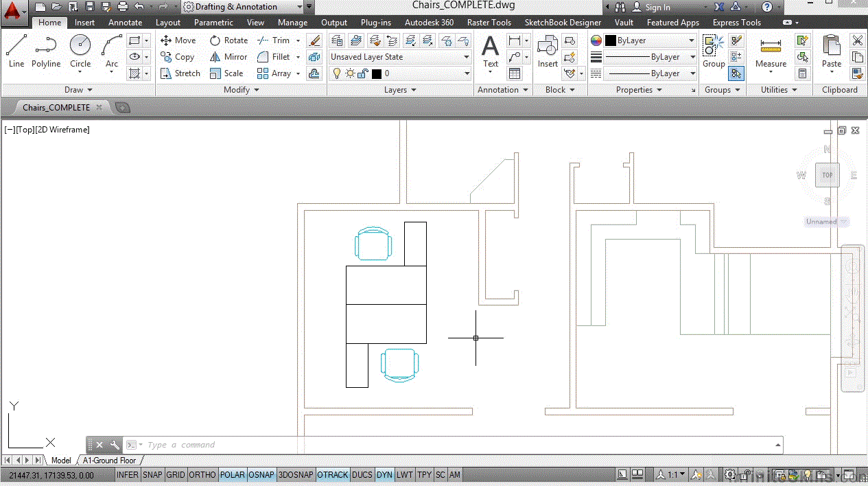Toggle LWT lineweight display
This screenshot has width=868, height=486.
point(405,474)
